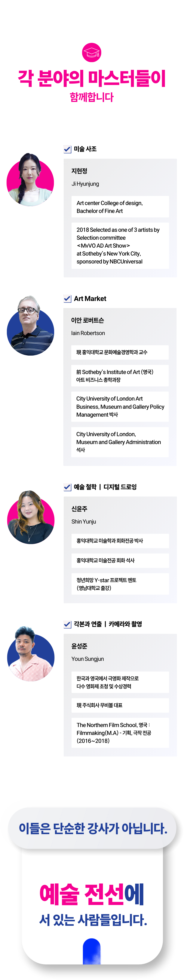This screenshot has height=980, width=184.
Task: Uncheck the Art Market checkbox
Action: (67, 299)
